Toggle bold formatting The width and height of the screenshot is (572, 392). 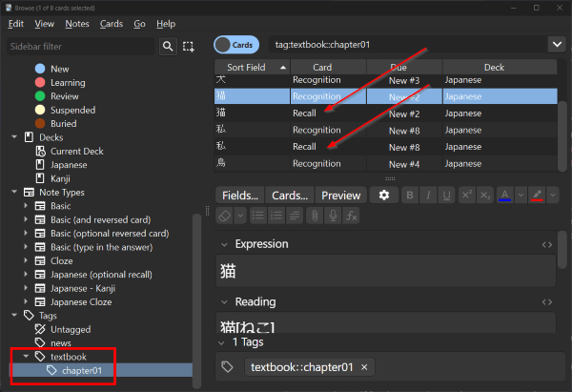click(x=410, y=196)
